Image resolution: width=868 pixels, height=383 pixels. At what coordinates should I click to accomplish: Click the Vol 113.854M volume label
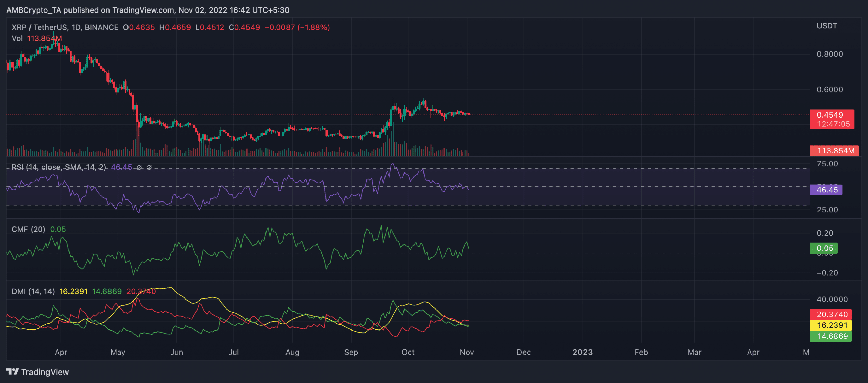pos(37,38)
